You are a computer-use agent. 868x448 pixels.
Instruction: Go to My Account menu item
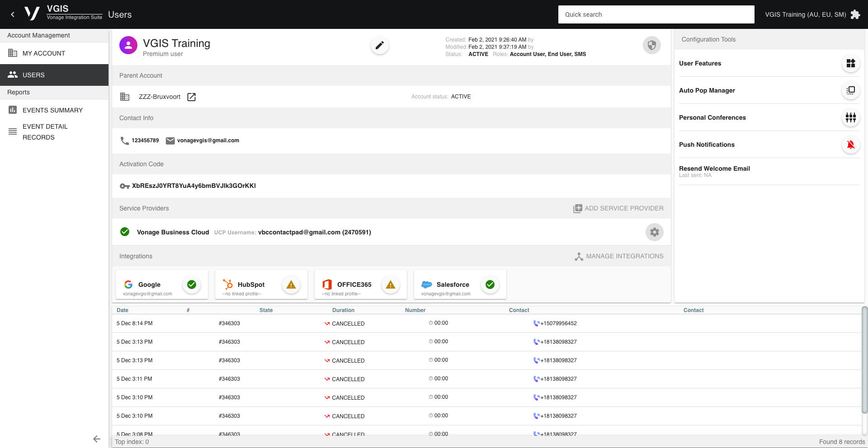(44, 53)
